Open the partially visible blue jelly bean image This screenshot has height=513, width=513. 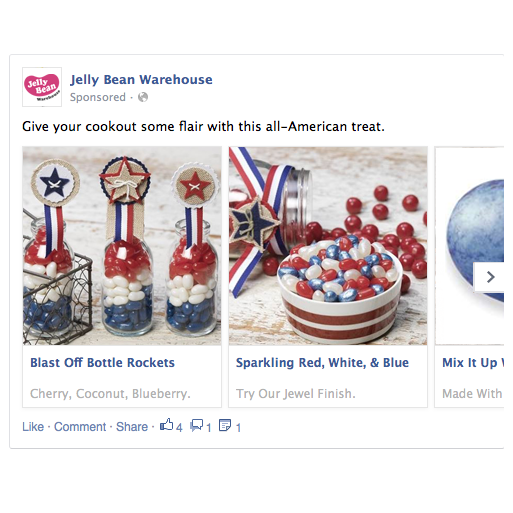(469, 246)
